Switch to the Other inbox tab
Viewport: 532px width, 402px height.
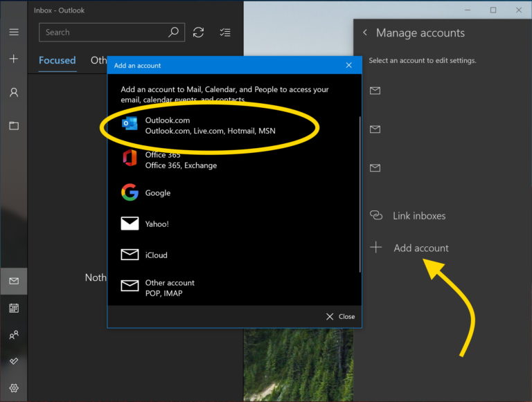tap(99, 60)
